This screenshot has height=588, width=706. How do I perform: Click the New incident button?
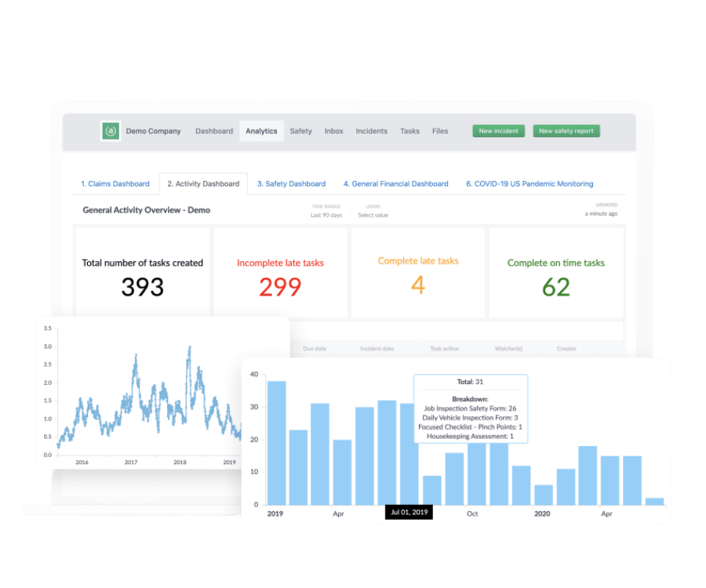pyautogui.click(x=497, y=131)
